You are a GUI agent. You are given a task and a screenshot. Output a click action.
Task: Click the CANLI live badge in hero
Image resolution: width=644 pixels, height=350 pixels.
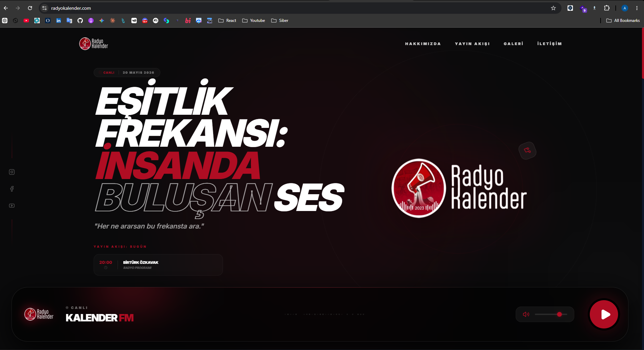[108, 73]
